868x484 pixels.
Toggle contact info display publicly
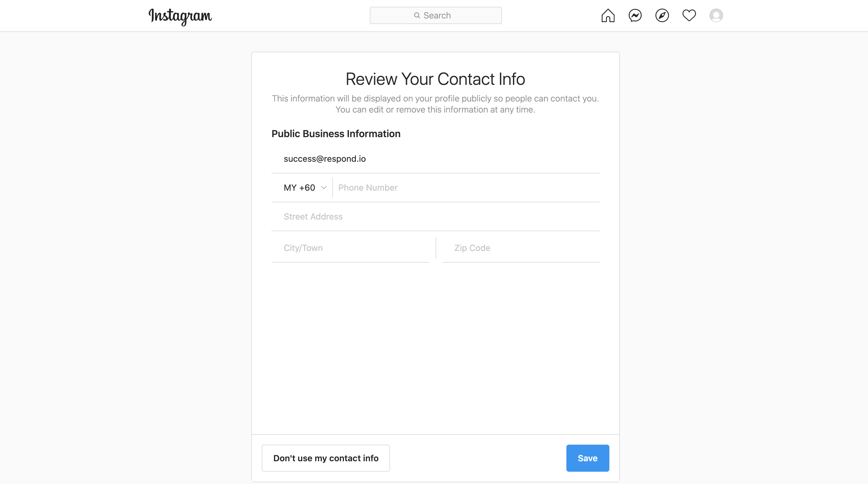click(x=326, y=458)
